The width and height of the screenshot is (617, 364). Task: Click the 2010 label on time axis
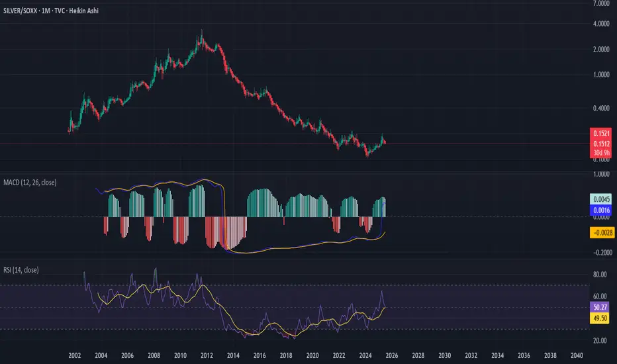tap(180, 356)
